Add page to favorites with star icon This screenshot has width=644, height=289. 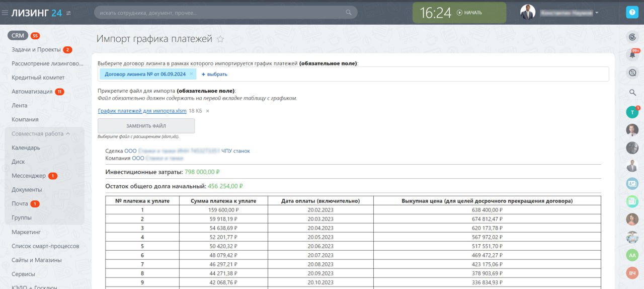coord(220,39)
